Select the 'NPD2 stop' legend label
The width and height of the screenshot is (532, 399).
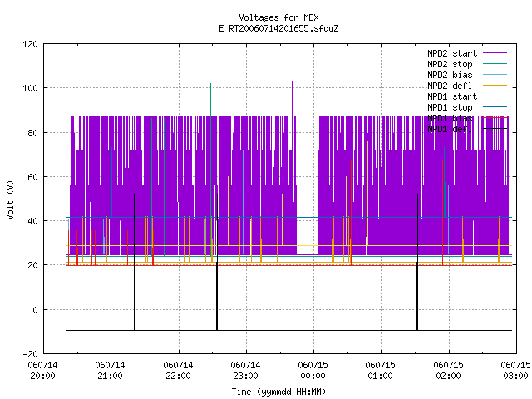point(450,64)
